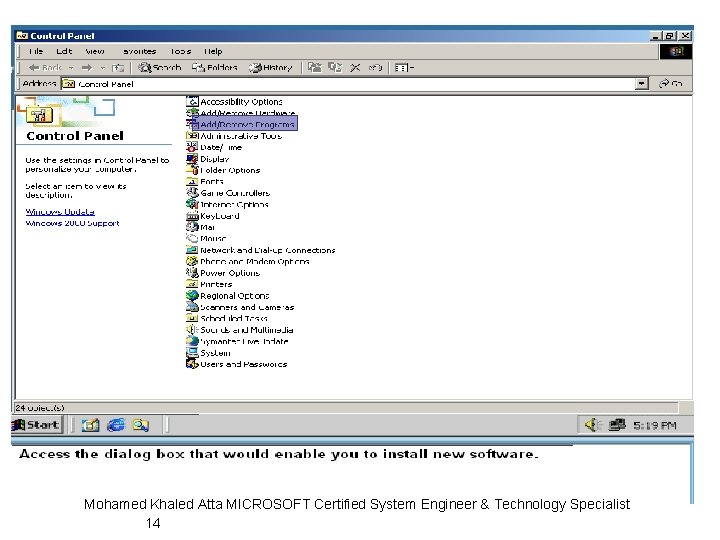Open Accessibility Options icon
The width and height of the screenshot is (720, 540).
(192, 101)
